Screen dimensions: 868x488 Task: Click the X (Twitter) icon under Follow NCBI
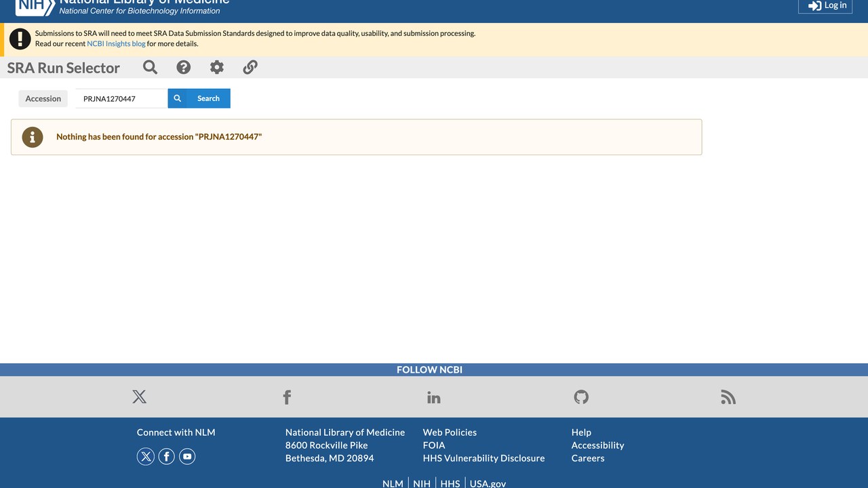coord(139,397)
